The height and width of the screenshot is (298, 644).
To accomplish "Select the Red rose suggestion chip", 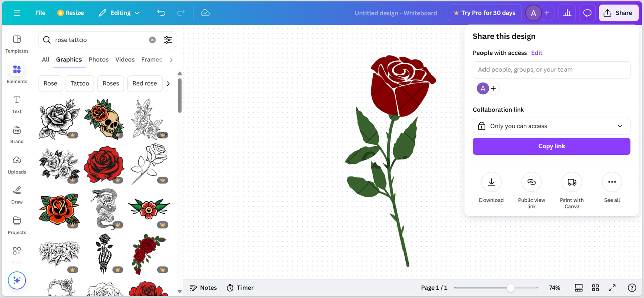I will point(145,84).
